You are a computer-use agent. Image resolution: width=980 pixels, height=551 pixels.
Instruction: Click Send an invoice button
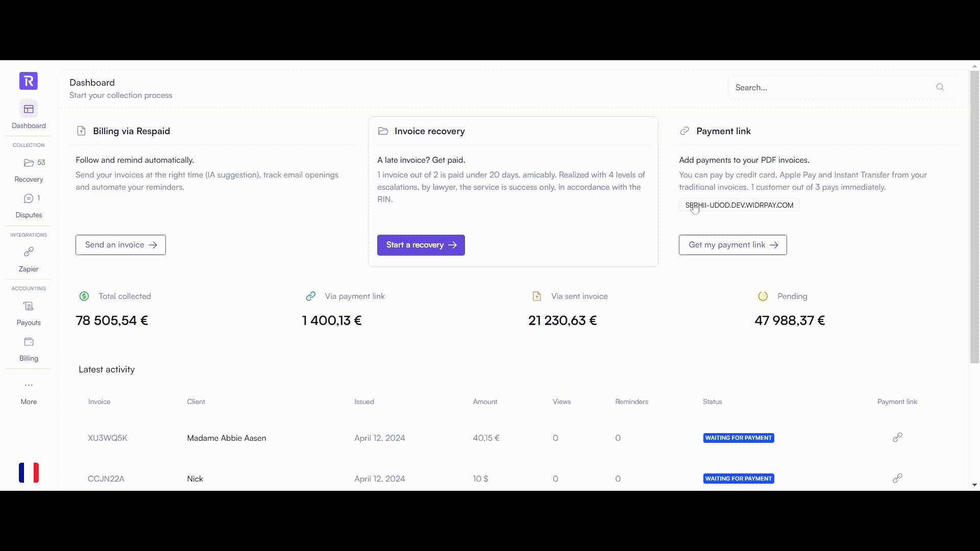click(x=120, y=244)
